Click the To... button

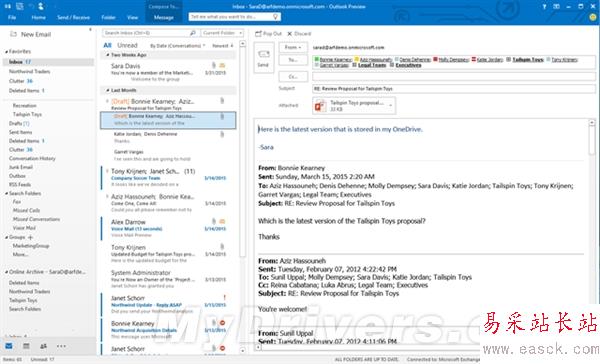click(x=293, y=60)
